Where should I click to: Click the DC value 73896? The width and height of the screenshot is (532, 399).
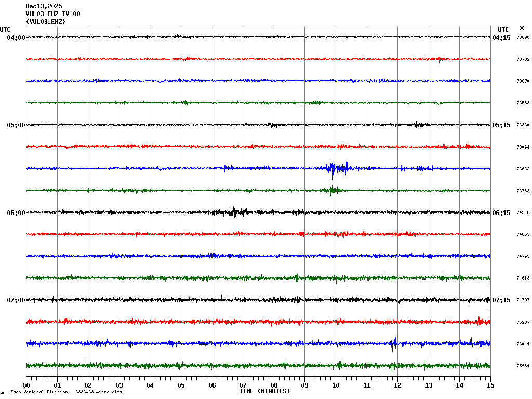(523, 38)
